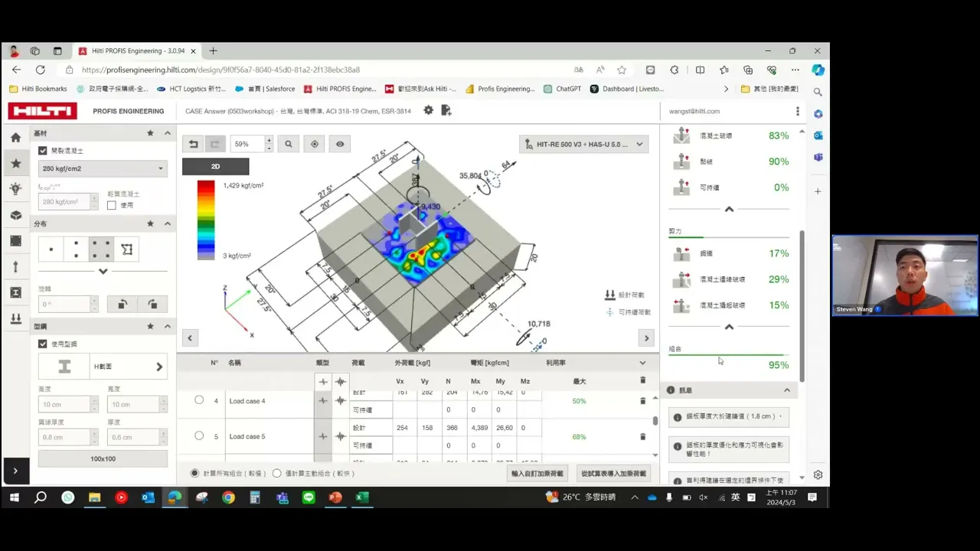Open the HIT-RE 500 V3 anchor dropdown

583,144
